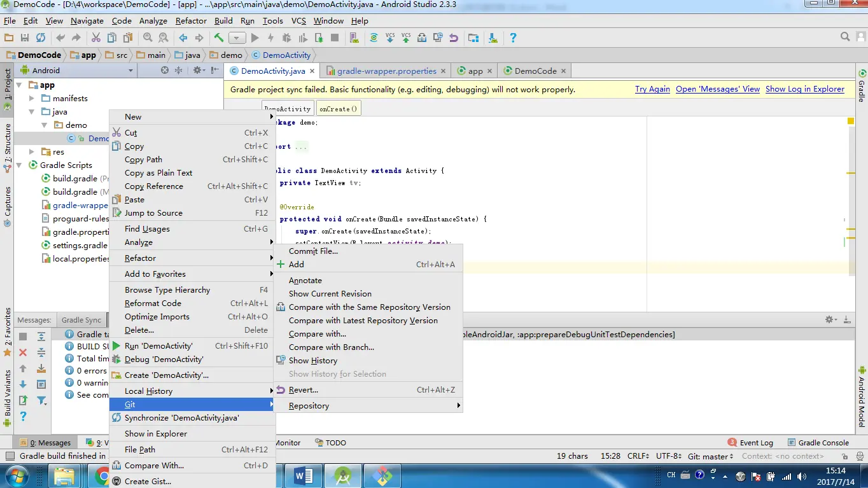Click the yellow warning marker in editor stripe
Image resolution: width=868 pixels, height=488 pixels.
click(x=851, y=121)
